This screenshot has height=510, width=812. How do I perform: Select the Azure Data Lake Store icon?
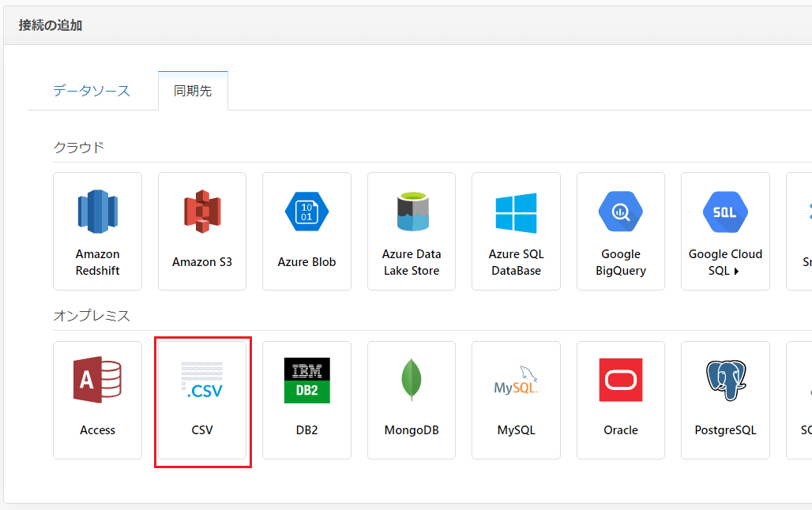(413, 212)
